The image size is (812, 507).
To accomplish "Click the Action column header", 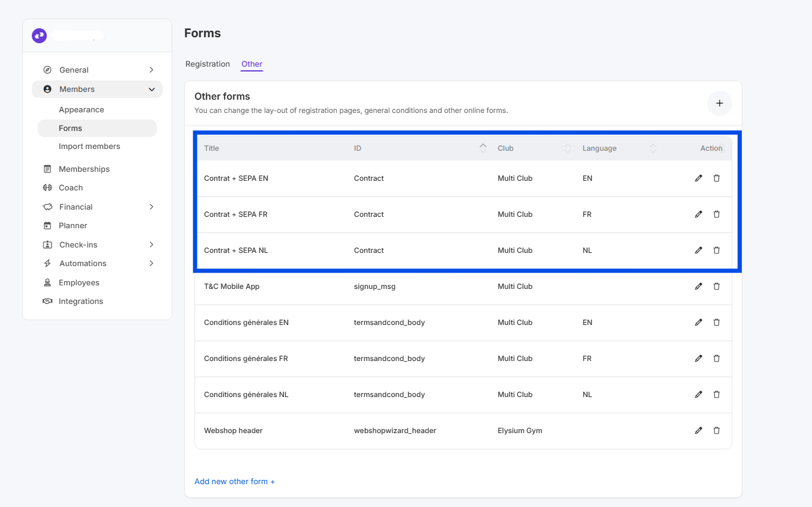I will pyautogui.click(x=711, y=148).
